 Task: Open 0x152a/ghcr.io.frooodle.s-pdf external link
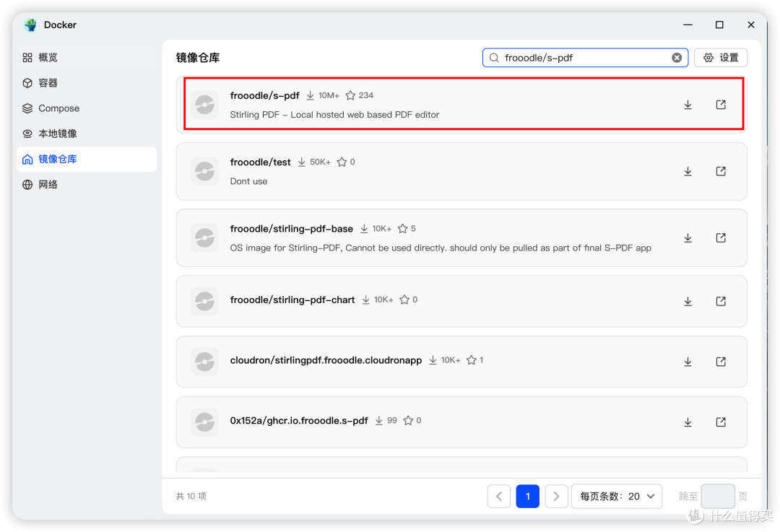[720, 422]
